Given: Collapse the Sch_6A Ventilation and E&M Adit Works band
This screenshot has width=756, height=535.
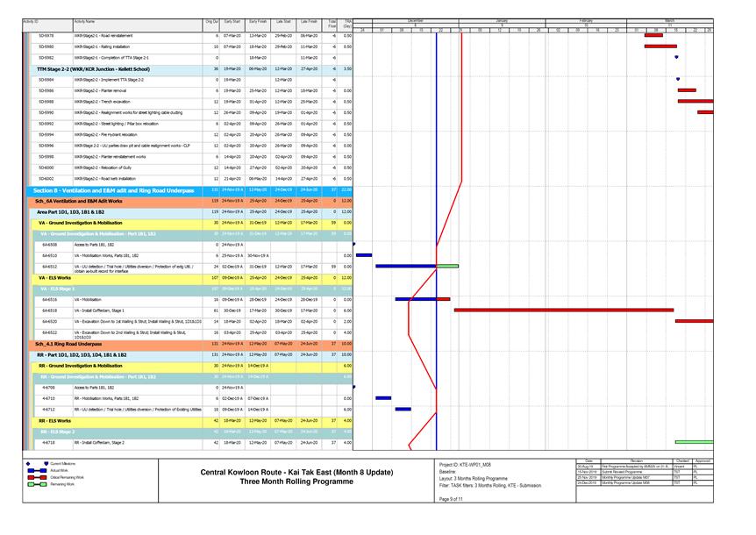Looking at the screenshot, I should pyautogui.click(x=77, y=201).
